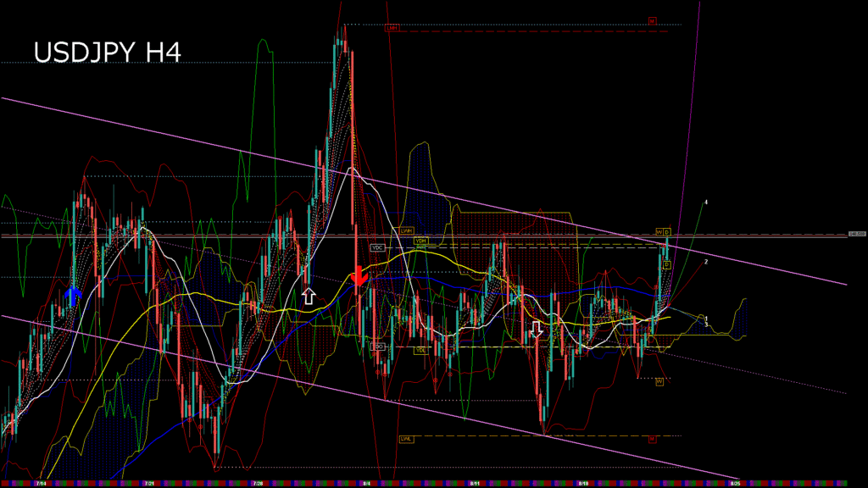Select the white outlined up arrow
The image size is (868, 488).
[x=309, y=296]
